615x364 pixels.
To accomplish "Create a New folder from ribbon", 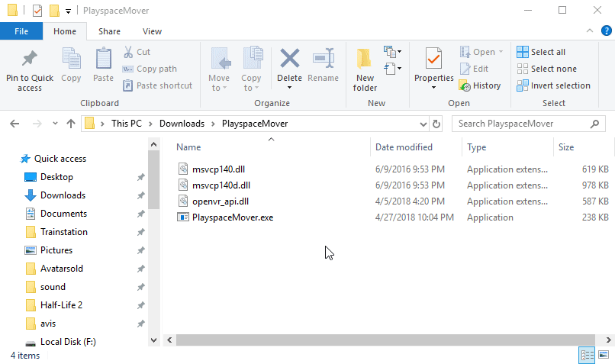I will point(365,69).
